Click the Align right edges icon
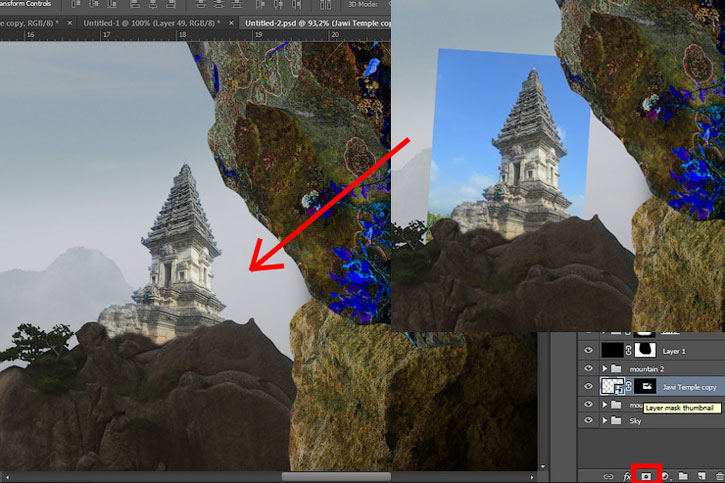The height and width of the screenshot is (483, 725). coord(171,4)
